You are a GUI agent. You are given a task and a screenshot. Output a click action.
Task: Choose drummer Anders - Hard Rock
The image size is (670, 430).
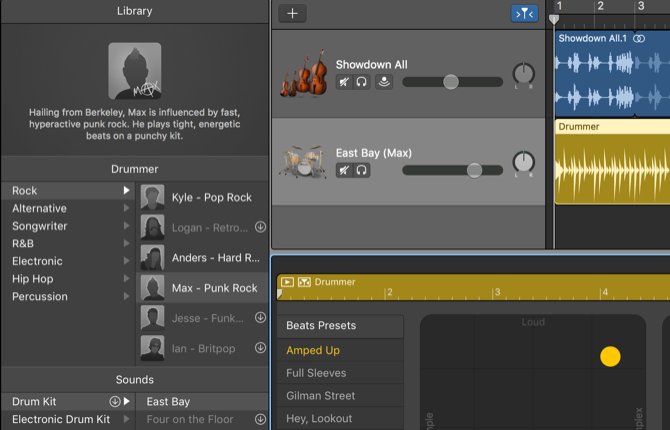point(202,258)
